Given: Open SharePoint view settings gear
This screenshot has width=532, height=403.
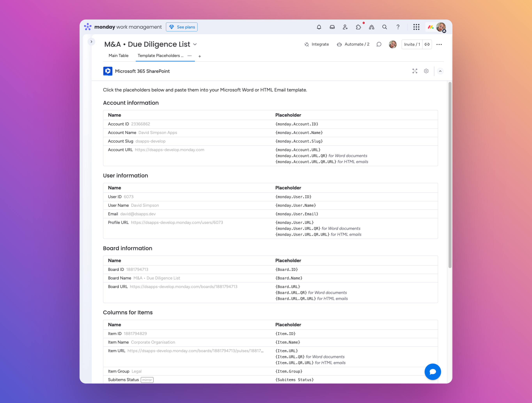Looking at the screenshot, I should point(426,71).
